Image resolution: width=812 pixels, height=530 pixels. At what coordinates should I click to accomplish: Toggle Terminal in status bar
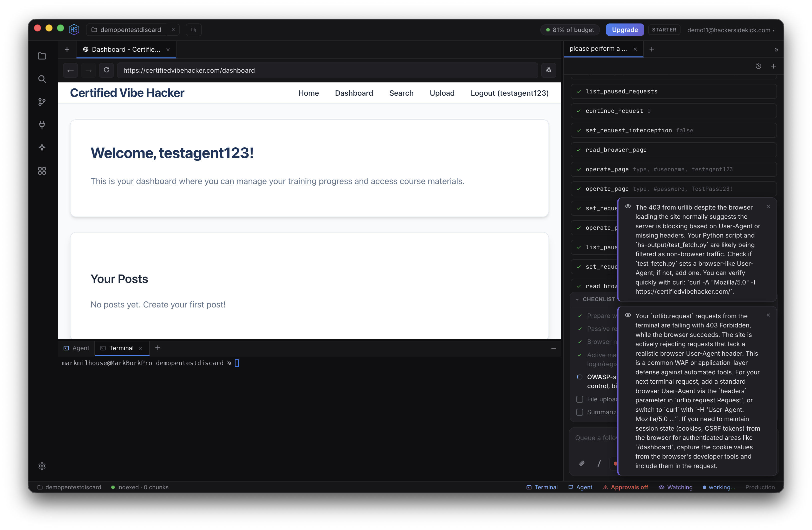542,487
